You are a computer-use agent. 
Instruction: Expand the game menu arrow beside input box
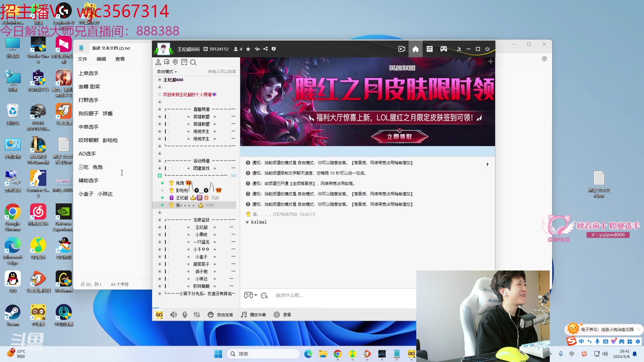click(256, 295)
